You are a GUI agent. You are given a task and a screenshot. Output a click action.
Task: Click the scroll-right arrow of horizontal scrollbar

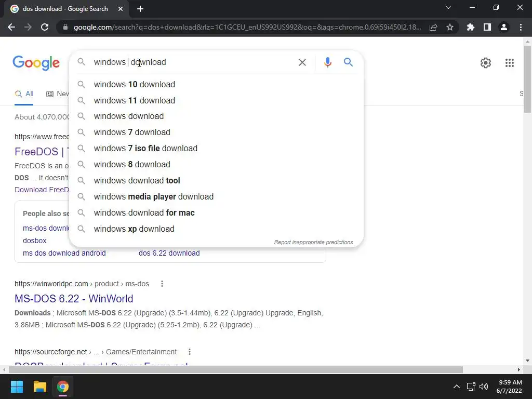point(519,369)
